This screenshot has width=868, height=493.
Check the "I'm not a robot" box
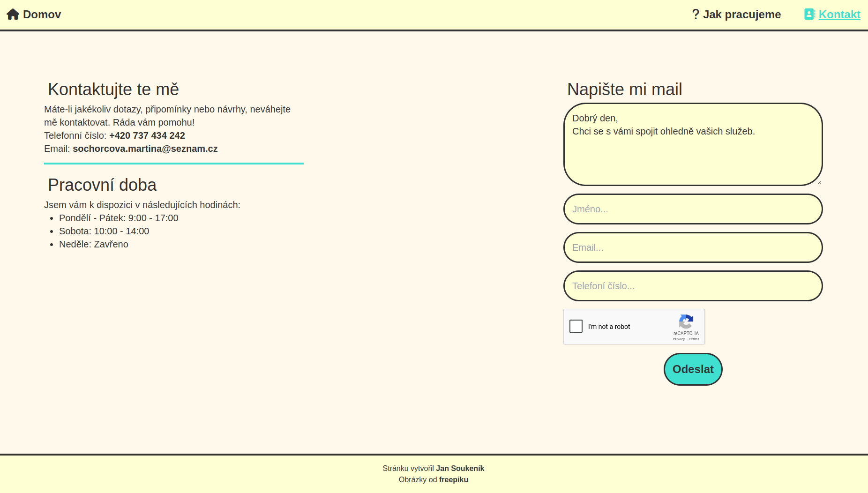click(576, 326)
